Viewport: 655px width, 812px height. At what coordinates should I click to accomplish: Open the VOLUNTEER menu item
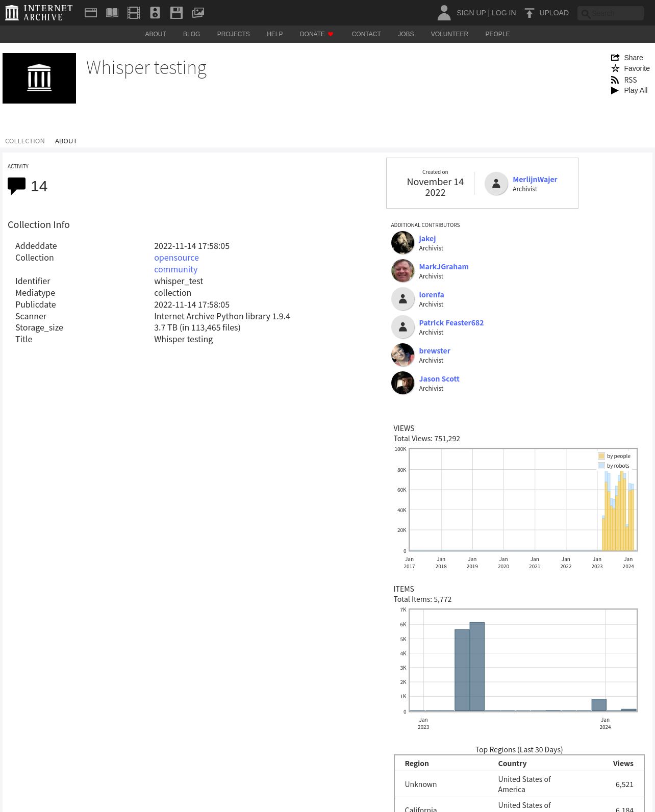click(x=449, y=34)
